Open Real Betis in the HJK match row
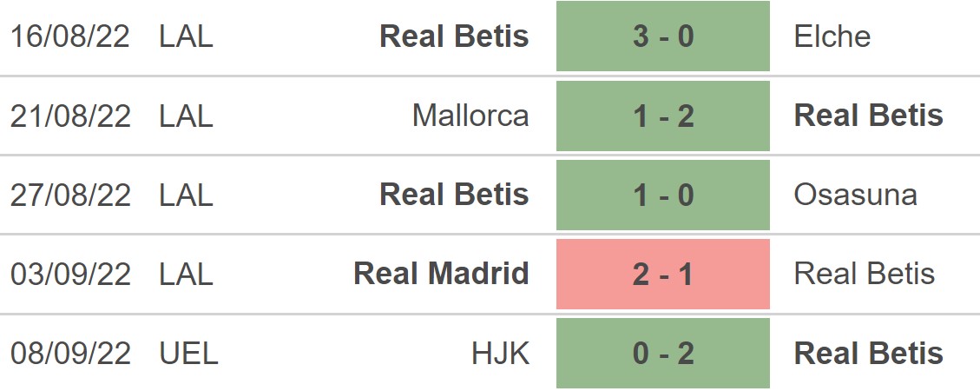 tap(869, 353)
